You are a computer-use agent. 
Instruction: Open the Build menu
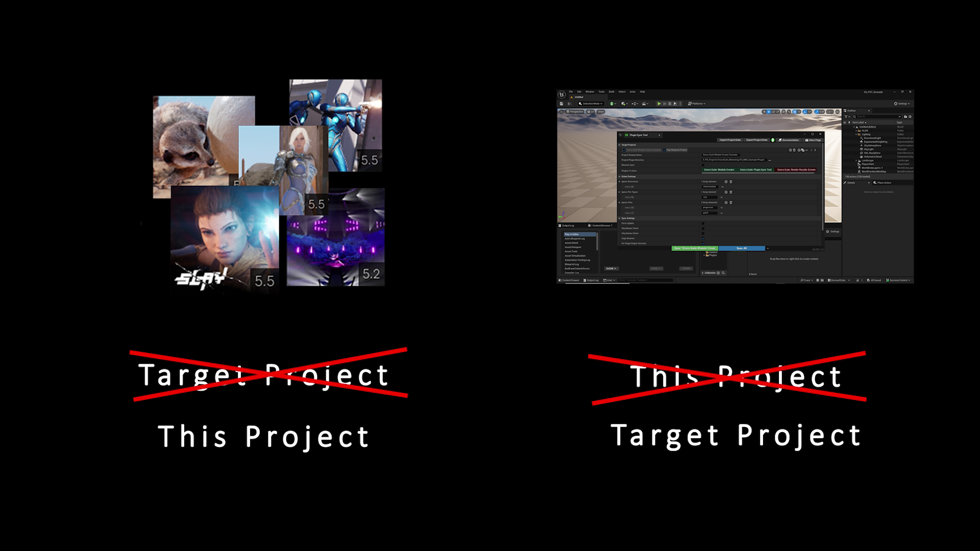pyautogui.click(x=611, y=92)
